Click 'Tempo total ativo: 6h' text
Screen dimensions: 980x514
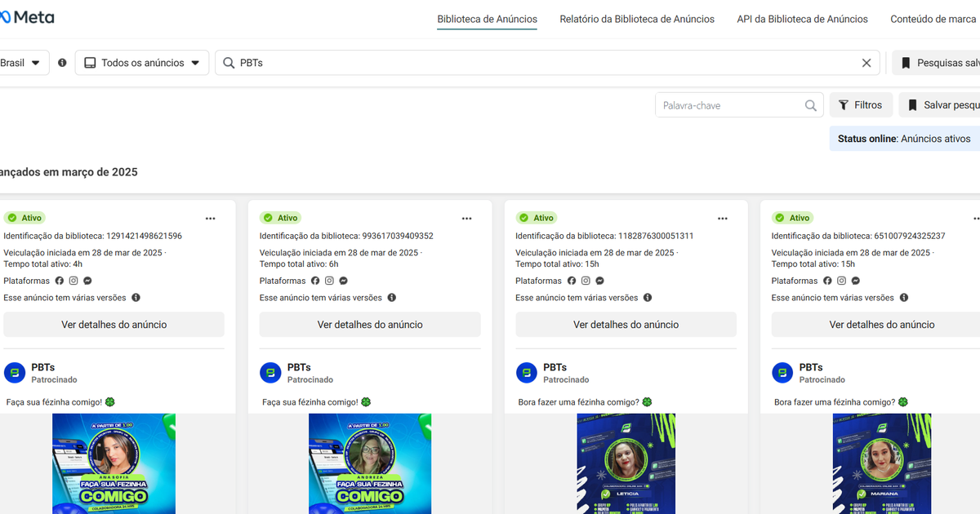click(299, 264)
